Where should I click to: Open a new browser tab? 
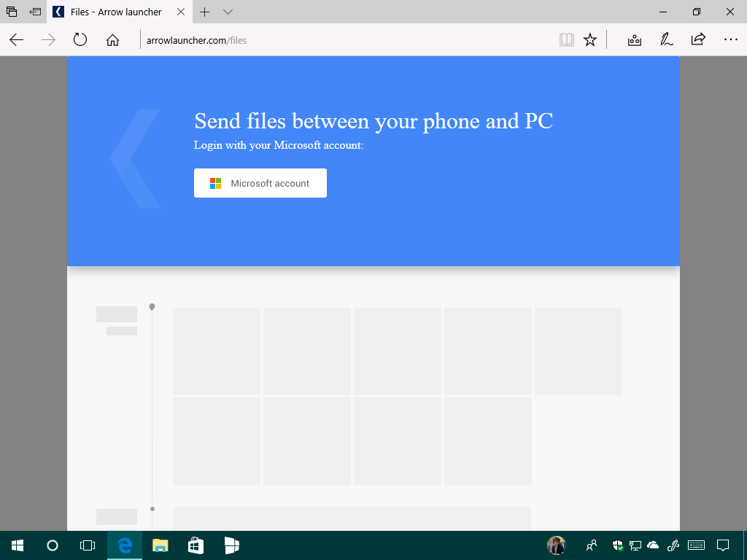pyautogui.click(x=204, y=12)
